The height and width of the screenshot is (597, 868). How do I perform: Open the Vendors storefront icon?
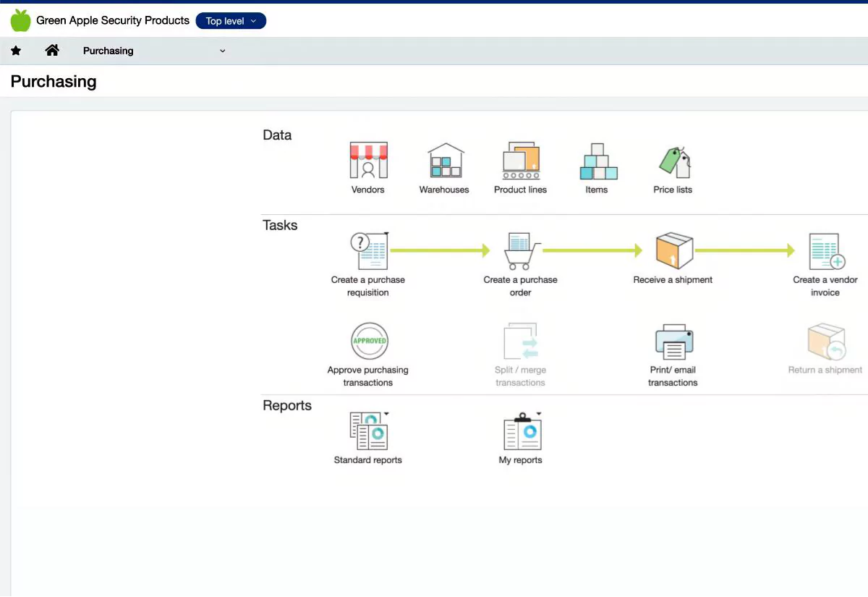(x=368, y=161)
